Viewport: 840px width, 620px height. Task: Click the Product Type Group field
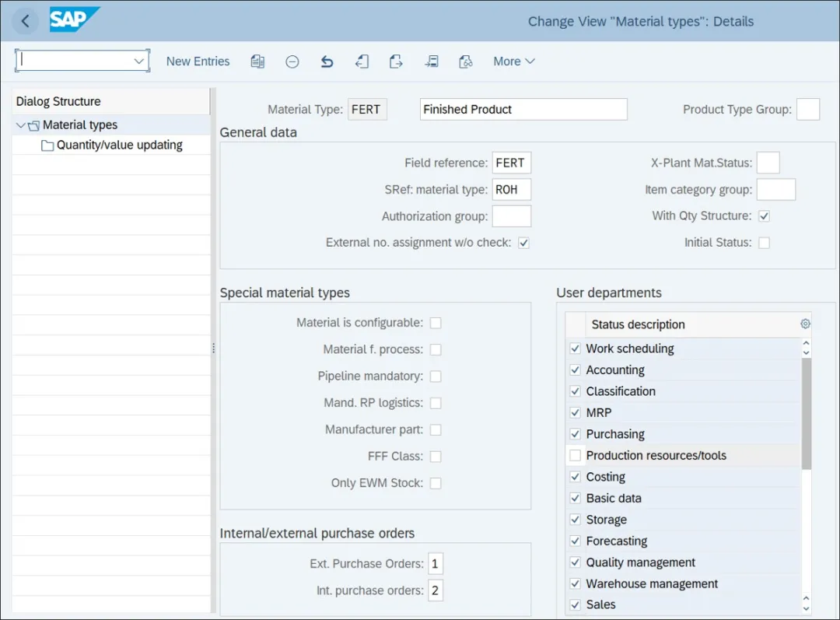808,110
